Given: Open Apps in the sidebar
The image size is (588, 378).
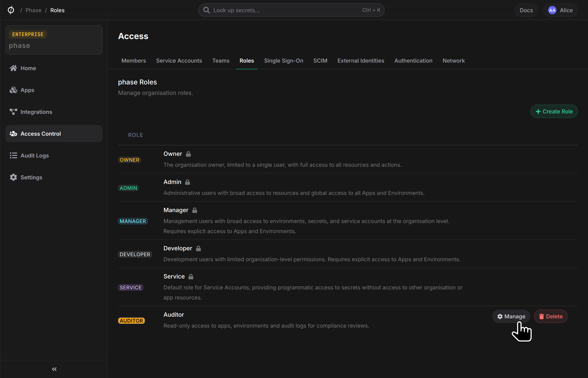Looking at the screenshot, I should pos(54,90).
